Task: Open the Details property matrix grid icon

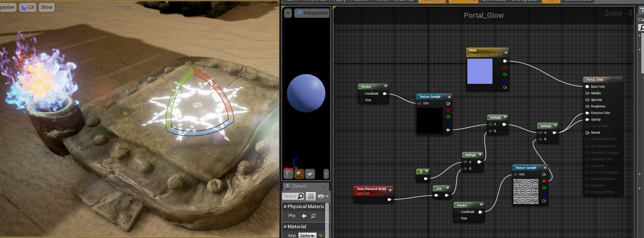Action: pos(311,196)
